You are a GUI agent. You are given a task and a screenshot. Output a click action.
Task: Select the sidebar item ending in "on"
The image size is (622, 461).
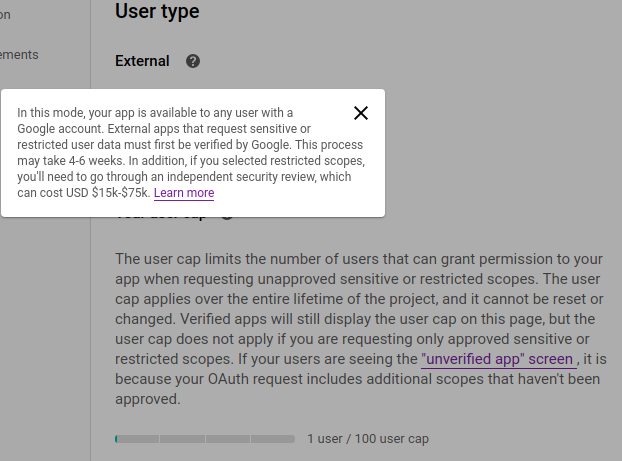[5, 15]
